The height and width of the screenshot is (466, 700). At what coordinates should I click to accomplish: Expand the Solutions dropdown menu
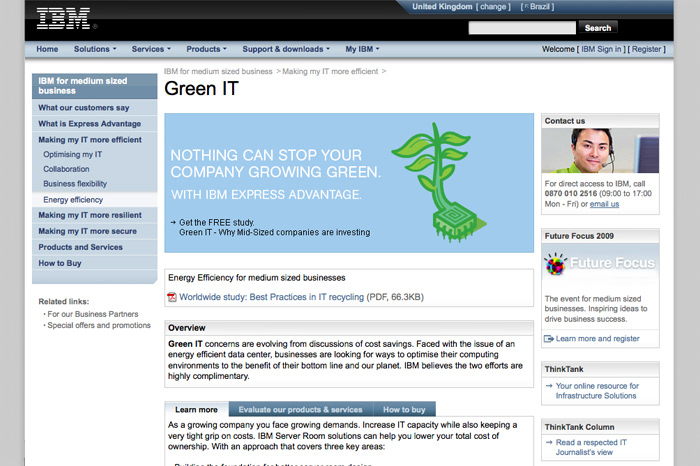[x=95, y=49]
